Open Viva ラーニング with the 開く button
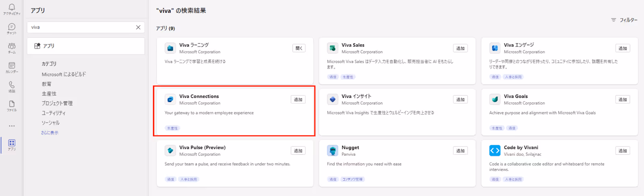 click(299, 48)
